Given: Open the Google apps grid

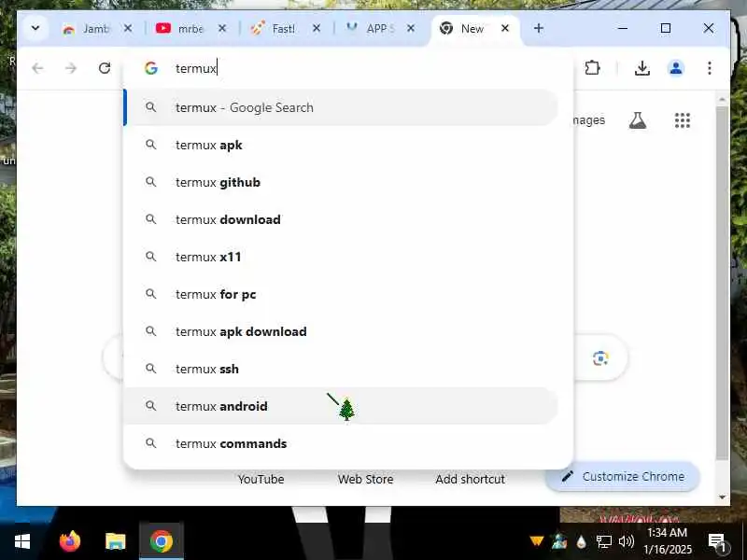Looking at the screenshot, I should pos(683,120).
